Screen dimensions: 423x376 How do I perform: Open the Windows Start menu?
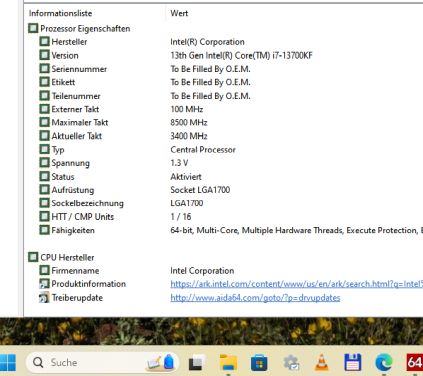coord(7,362)
